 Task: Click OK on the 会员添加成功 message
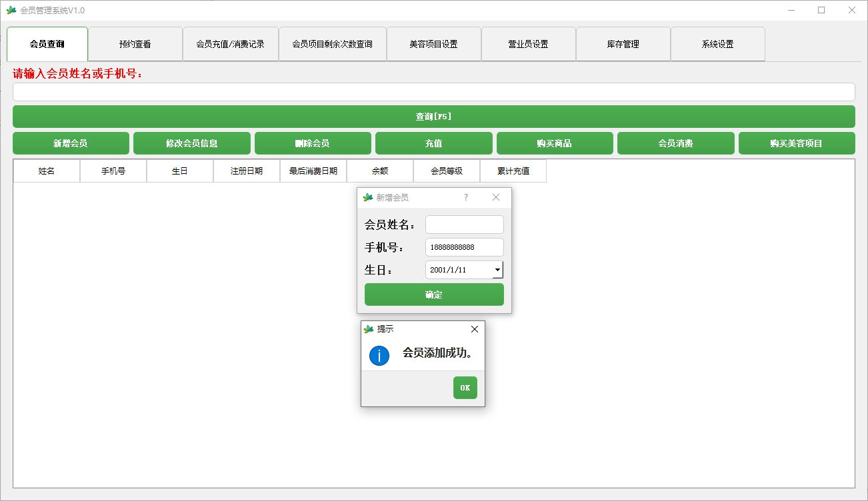(x=465, y=387)
